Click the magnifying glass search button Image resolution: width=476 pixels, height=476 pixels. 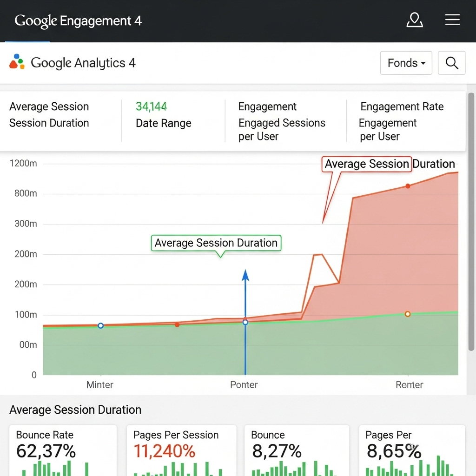451,63
